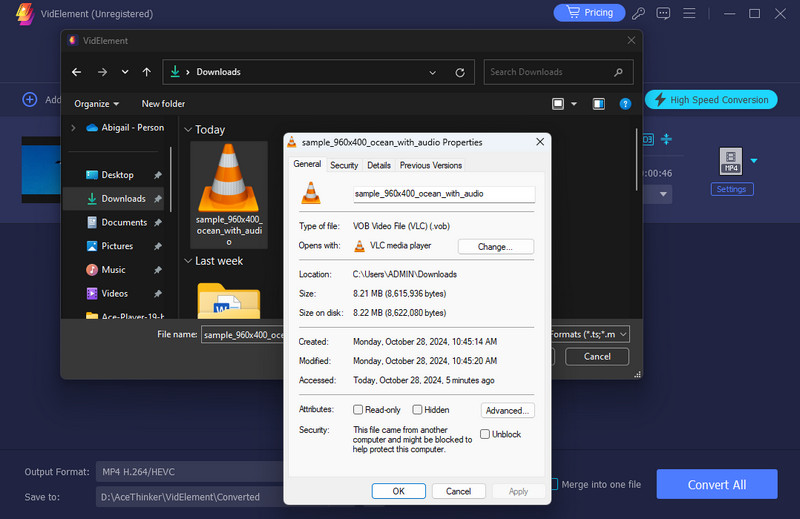Viewport: 800px width, 519px height.
Task: Enable High Speed Conversion
Action: 711,100
